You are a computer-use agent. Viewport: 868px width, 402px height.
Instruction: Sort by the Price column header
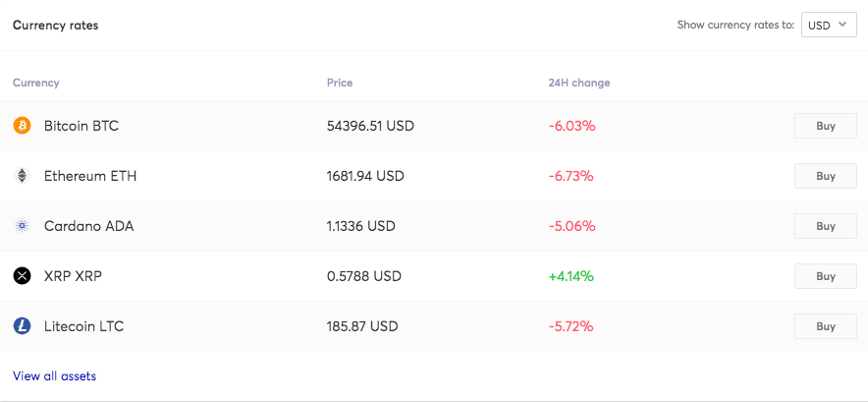click(x=340, y=83)
